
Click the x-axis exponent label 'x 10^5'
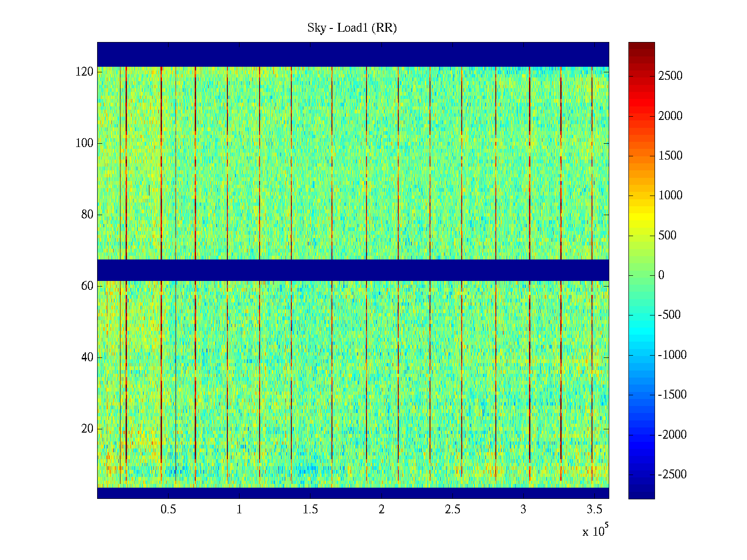pos(595,531)
